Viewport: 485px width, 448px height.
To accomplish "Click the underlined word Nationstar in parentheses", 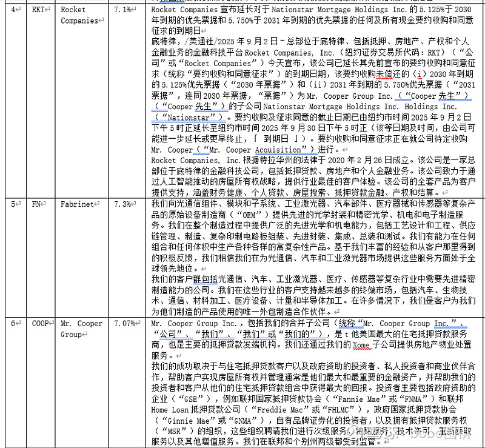I will coord(189,118).
